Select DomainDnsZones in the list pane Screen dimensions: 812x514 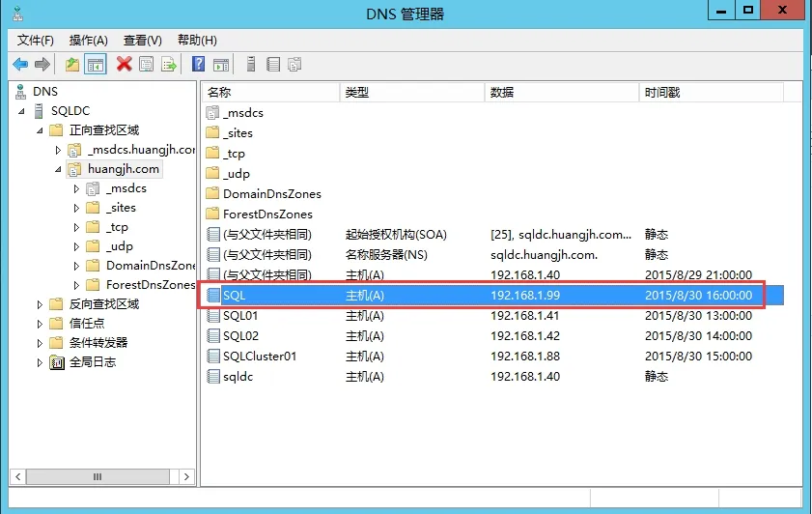click(272, 194)
